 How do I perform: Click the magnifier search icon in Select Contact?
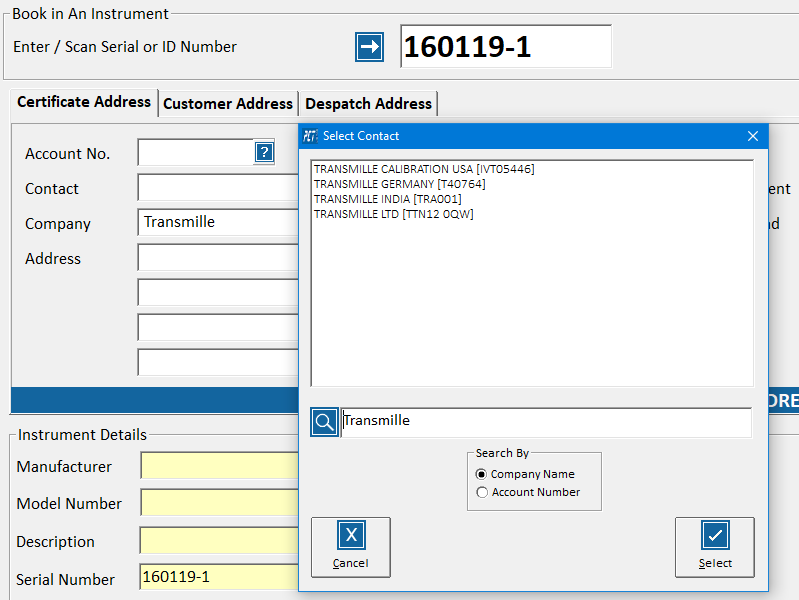tap(324, 422)
